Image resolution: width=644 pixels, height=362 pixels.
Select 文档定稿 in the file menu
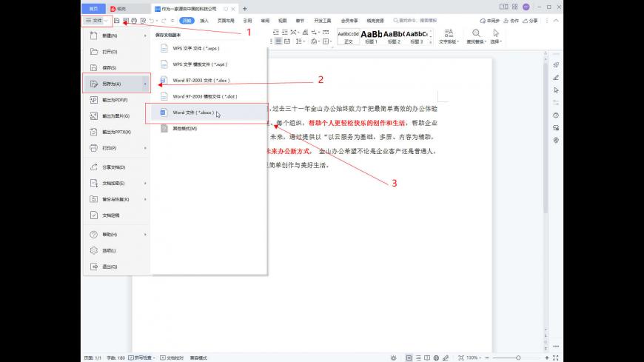[117, 215]
